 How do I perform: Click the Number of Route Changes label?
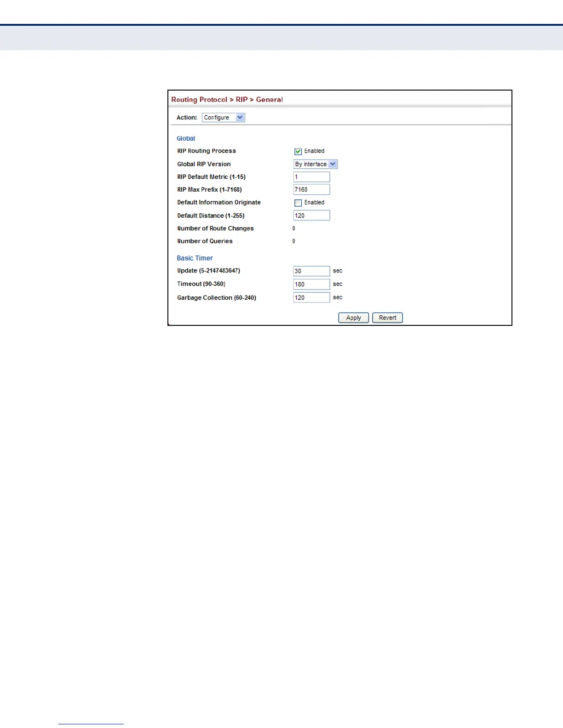[x=215, y=228]
